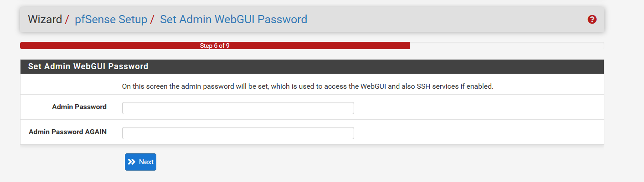This screenshot has width=644, height=182.
Task: Click blank space right of the Admin Password field
Action: 474,108
